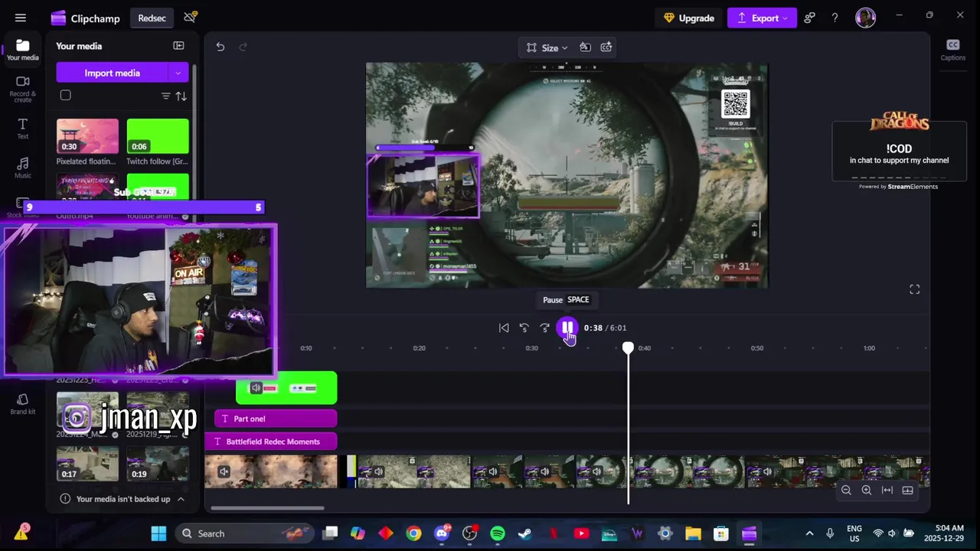
Task: Skip to start of video
Action: [504, 328]
